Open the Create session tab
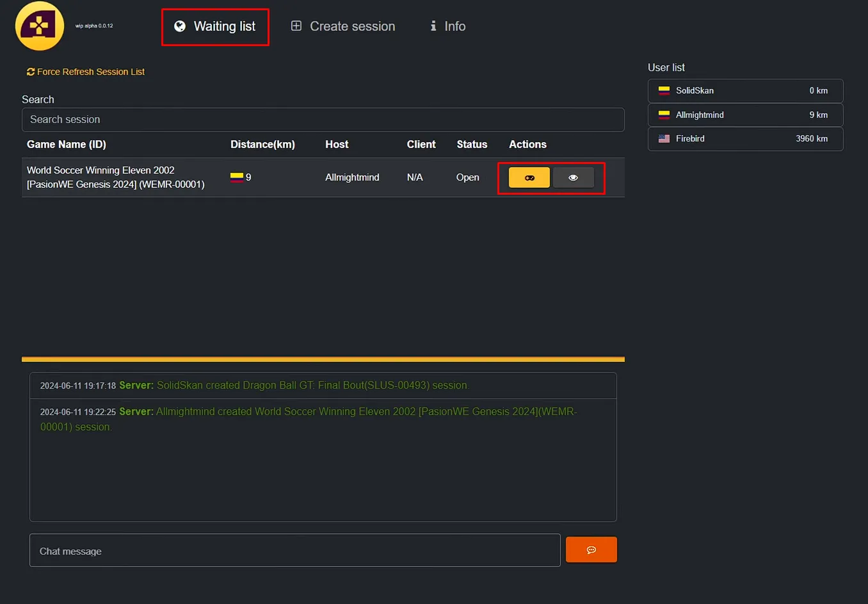Screen dimensions: 868x604 click(343, 26)
